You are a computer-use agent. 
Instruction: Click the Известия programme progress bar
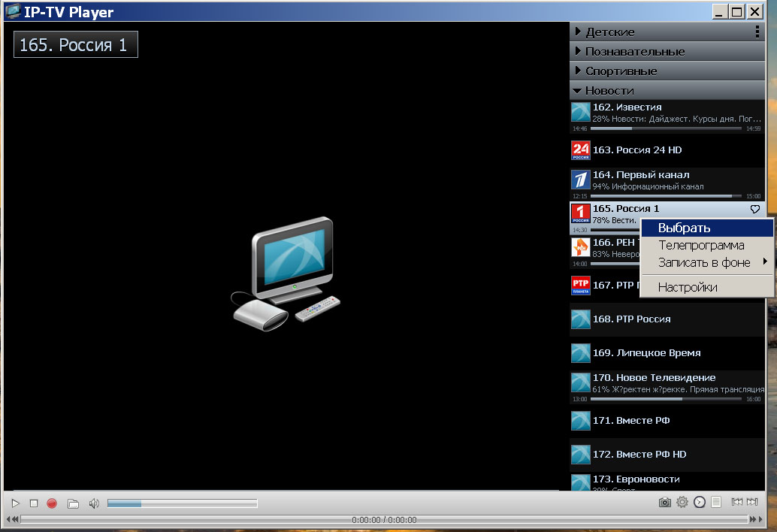(x=666, y=128)
